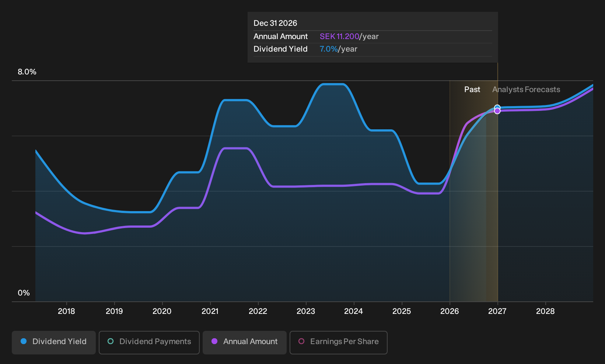
Task: Toggle the Dividend Yield legend button
Action: pyautogui.click(x=54, y=343)
